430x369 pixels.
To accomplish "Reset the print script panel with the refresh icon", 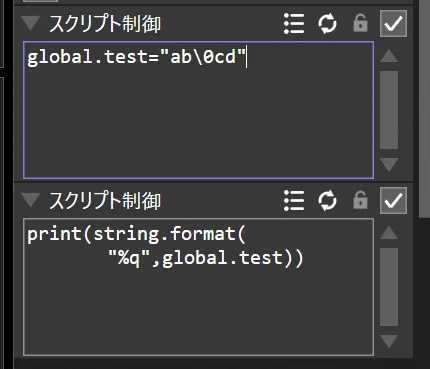I will (x=327, y=201).
